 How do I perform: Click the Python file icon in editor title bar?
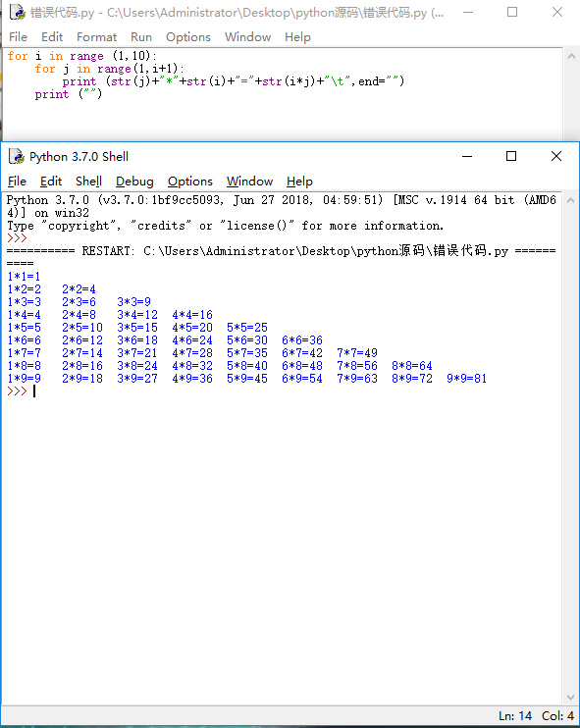[18, 12]
